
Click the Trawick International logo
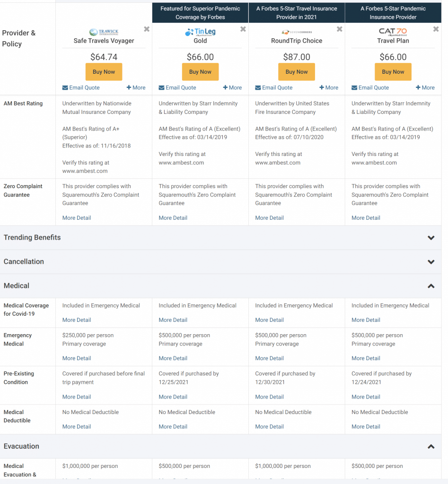104,32
